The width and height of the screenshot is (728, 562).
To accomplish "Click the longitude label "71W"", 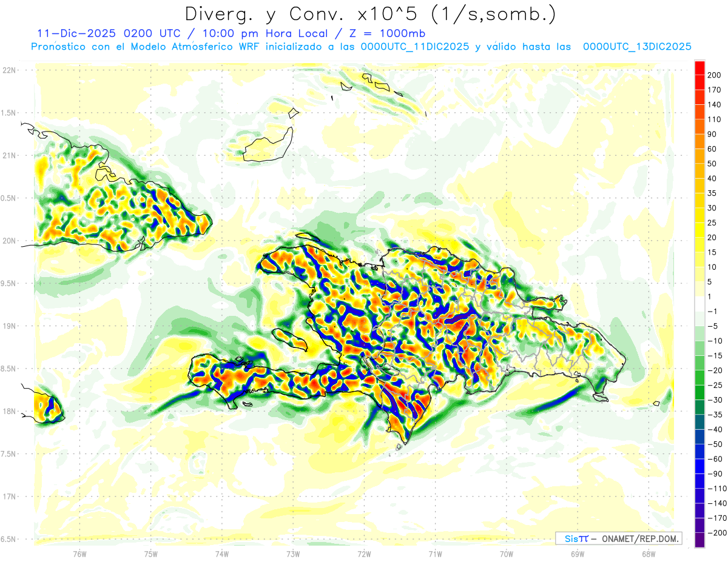I will [x=435, y=554].
